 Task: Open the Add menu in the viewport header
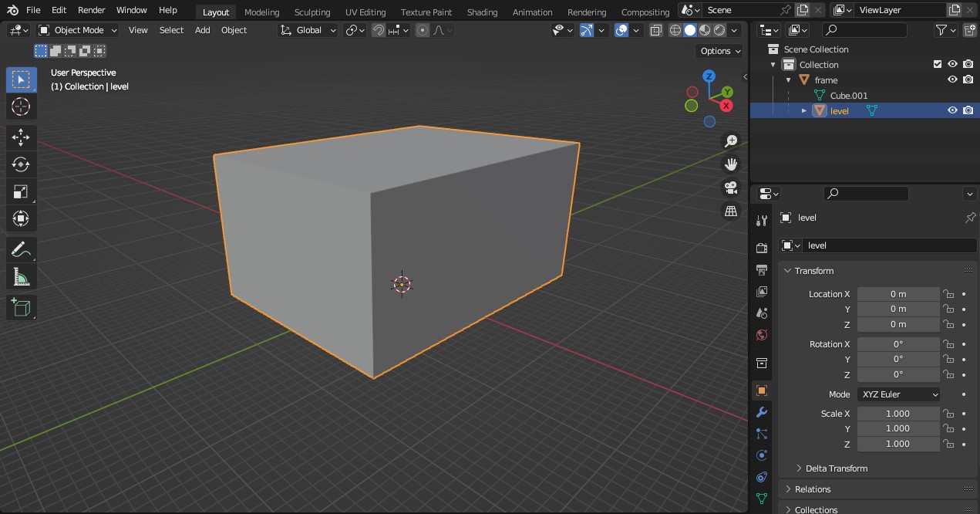tap(202, 30)
